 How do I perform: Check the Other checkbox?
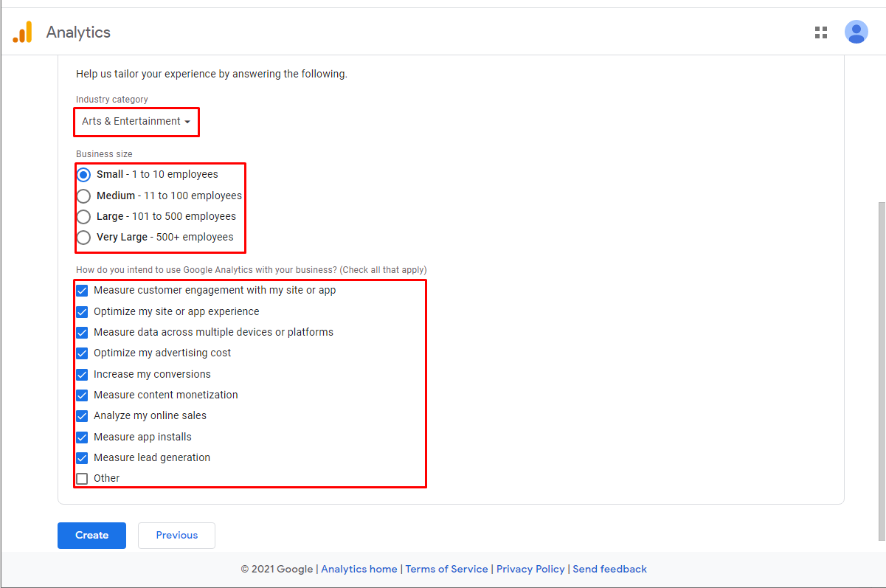pyautogui.click(x=82, y=479)
